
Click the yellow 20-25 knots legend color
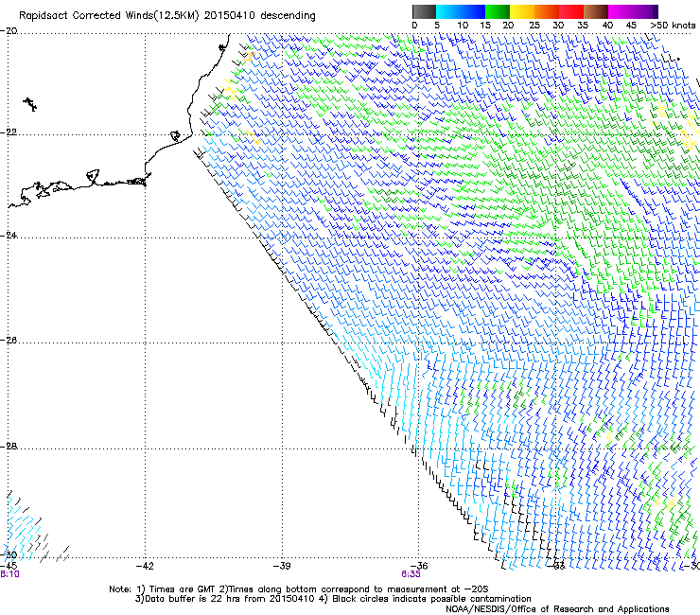522,11
